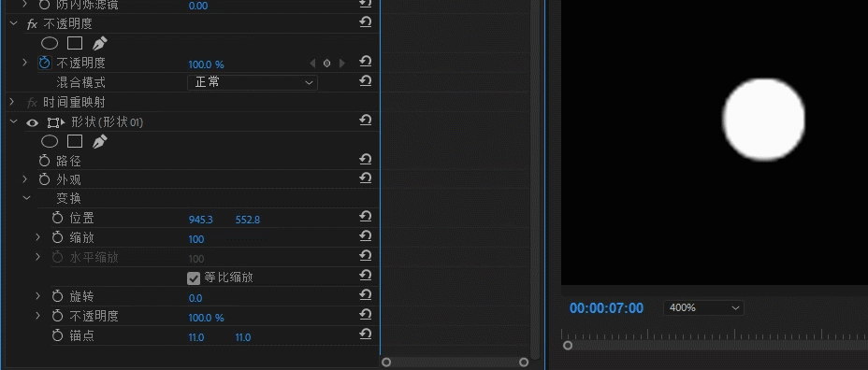868x370 pixels.
Task: Toggle the 等比缩放 checkbox
Action: pos(194,278)
